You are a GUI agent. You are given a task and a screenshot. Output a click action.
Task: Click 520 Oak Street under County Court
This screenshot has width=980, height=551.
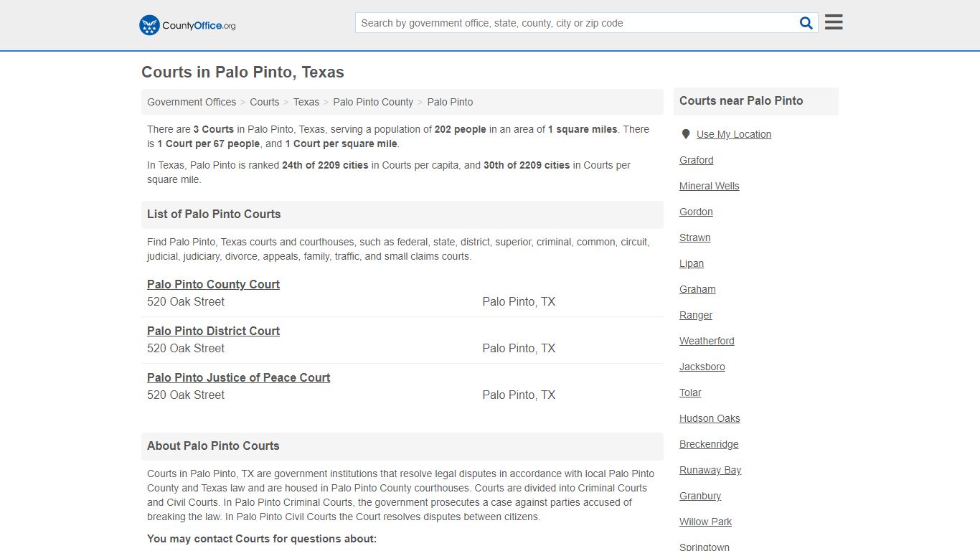click(x=186, y=302)
